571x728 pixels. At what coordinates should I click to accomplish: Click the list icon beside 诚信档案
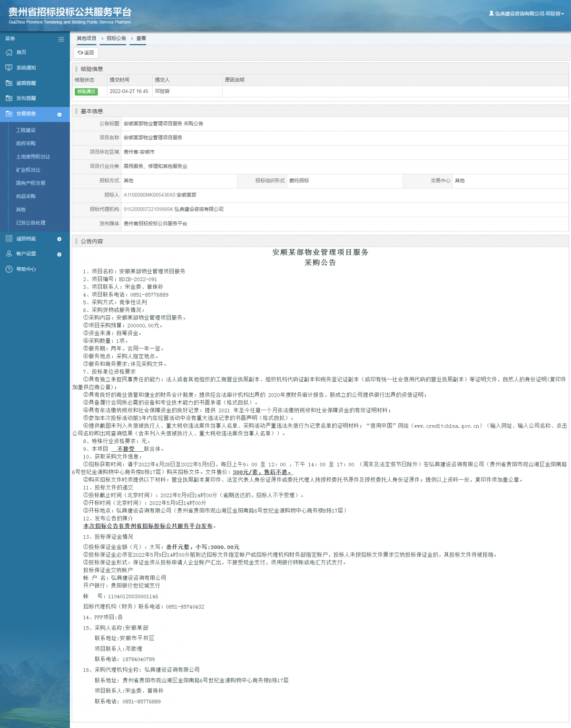click(9, 239)
